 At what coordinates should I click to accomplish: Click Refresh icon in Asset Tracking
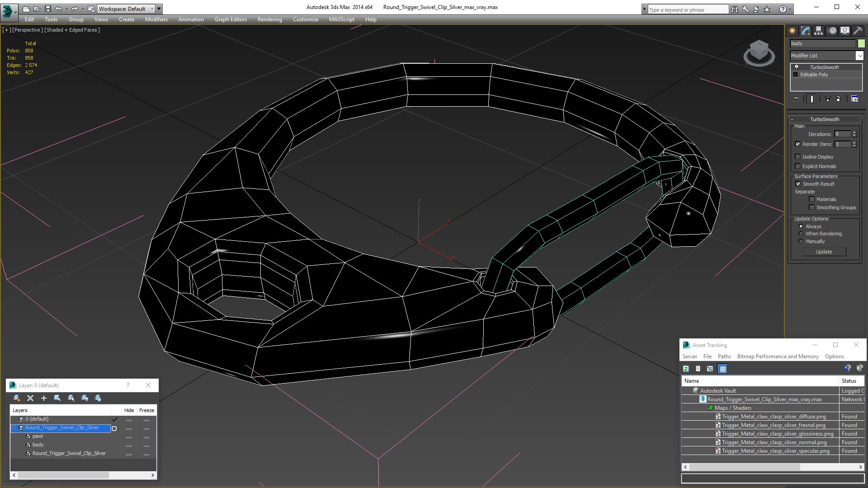click(x=686, y=369)
